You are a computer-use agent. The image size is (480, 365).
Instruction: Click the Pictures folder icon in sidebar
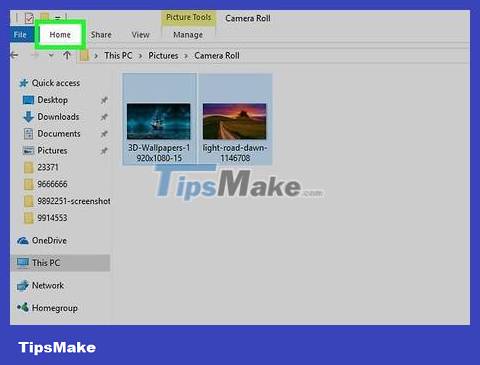point(28,151)
